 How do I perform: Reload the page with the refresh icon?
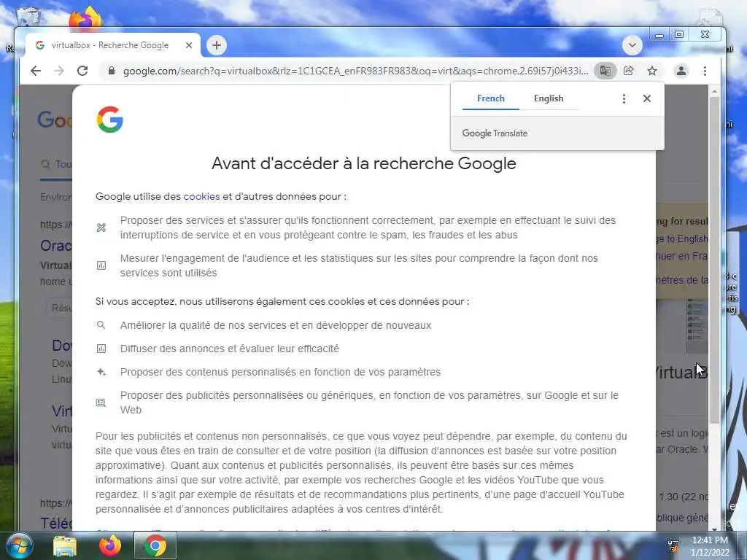[x=82, y=71]
